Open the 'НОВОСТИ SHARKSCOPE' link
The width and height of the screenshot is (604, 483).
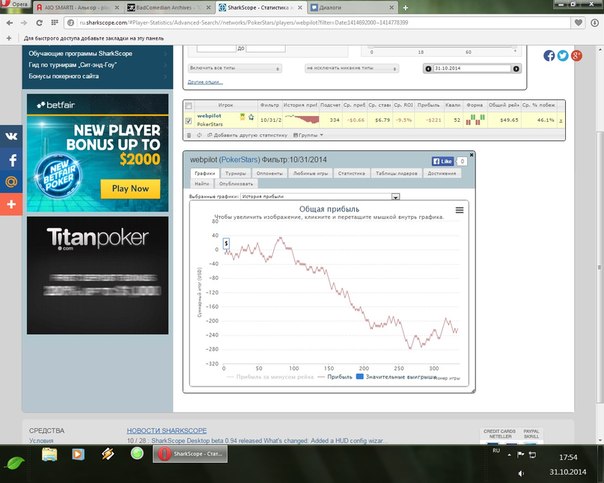(167, 431)
